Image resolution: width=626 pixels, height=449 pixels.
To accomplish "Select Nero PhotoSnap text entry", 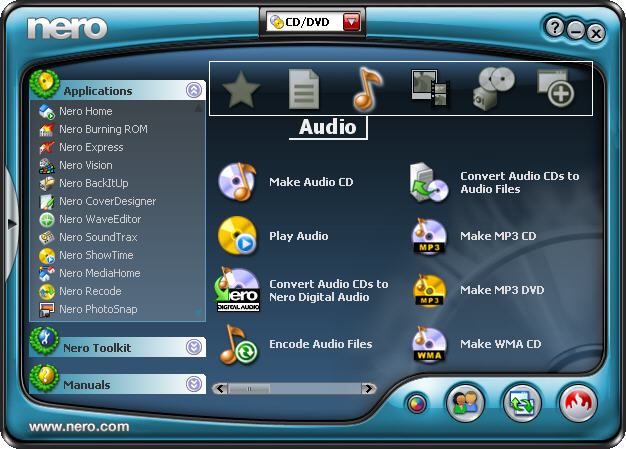I will pos(98,309).
